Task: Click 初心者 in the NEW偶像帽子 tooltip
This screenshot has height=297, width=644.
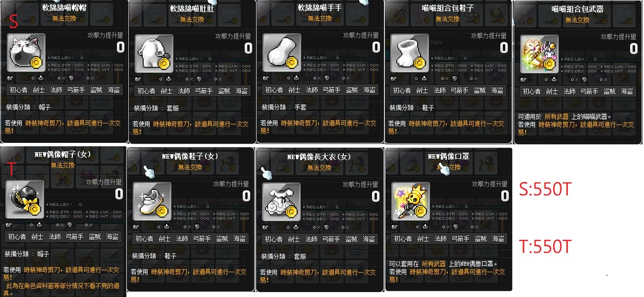Action: click(17, 236)
